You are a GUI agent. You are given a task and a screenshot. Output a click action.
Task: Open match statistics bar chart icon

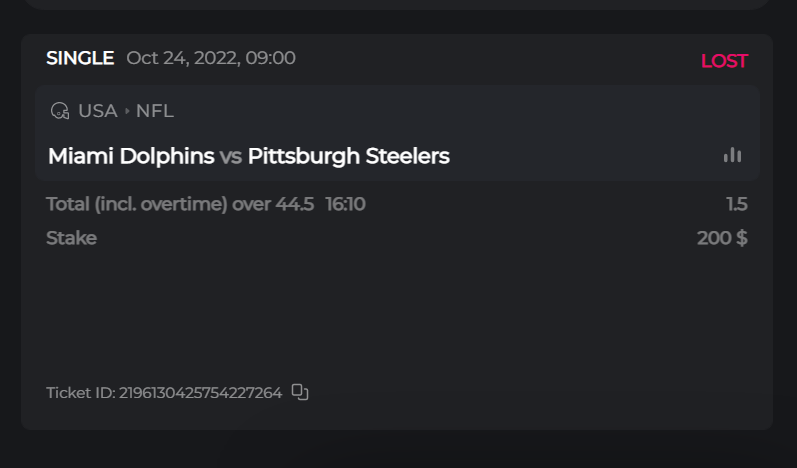(x=733, y=155)
